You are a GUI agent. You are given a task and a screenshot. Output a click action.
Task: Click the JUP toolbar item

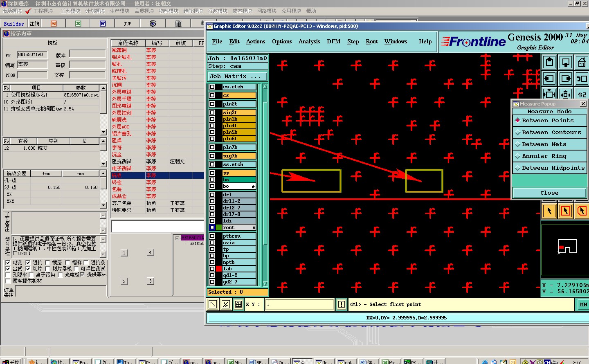tap(127, 24)
